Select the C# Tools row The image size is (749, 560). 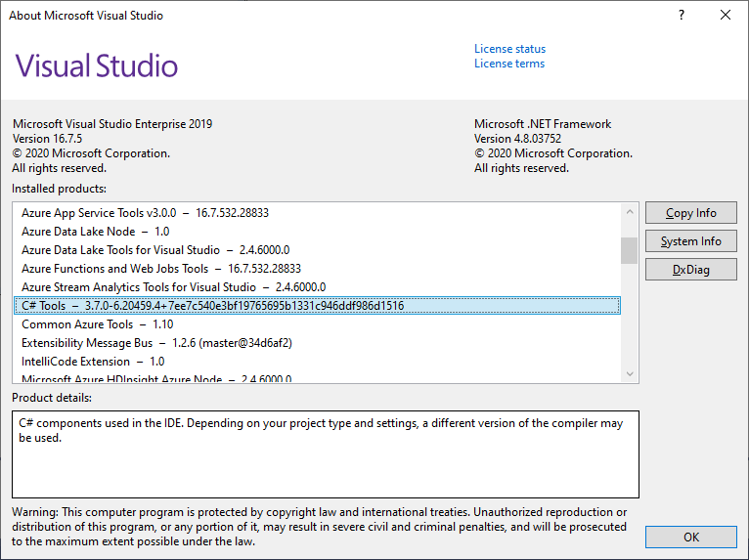[x=317, y=306]
